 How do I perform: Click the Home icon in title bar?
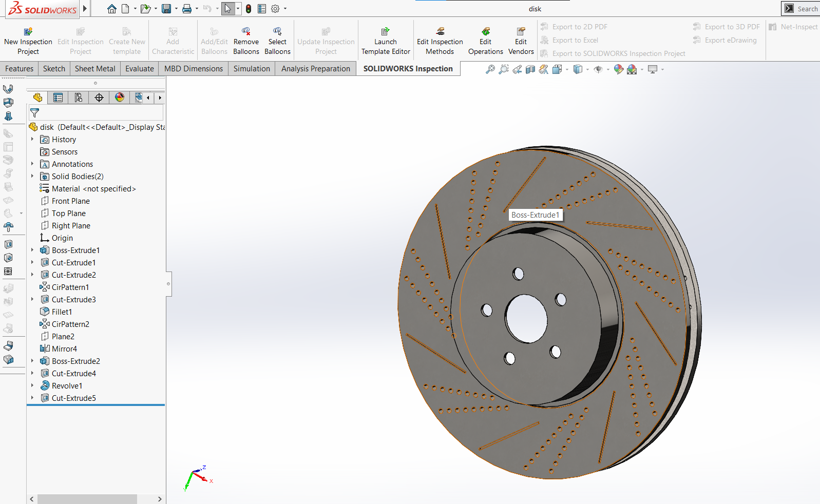[x=111, y=9]
